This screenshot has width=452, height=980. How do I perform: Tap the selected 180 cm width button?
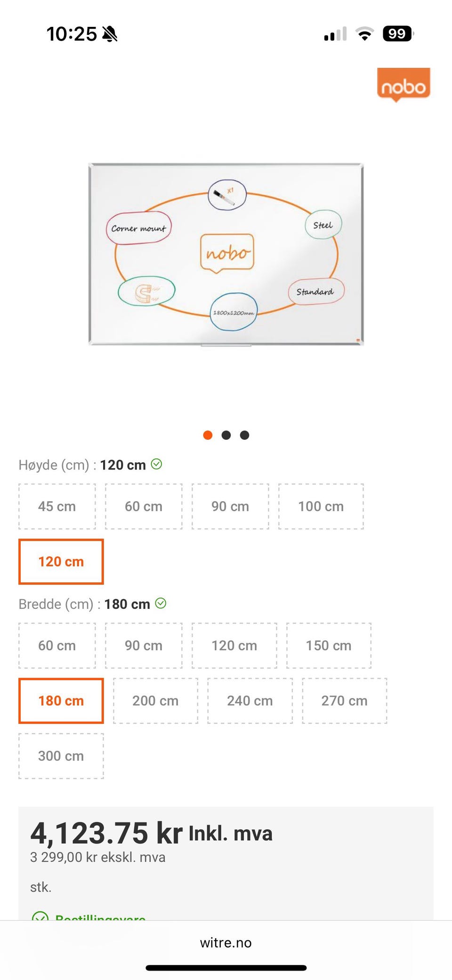click(61, 701)
